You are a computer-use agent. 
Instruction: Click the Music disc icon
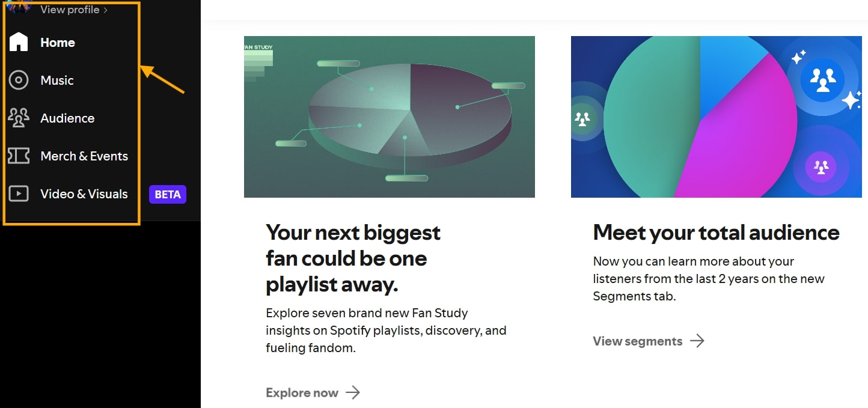coord(19,80)
